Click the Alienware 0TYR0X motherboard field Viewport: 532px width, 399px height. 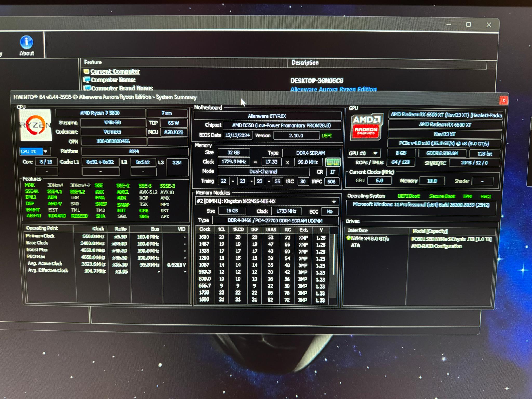267,116
